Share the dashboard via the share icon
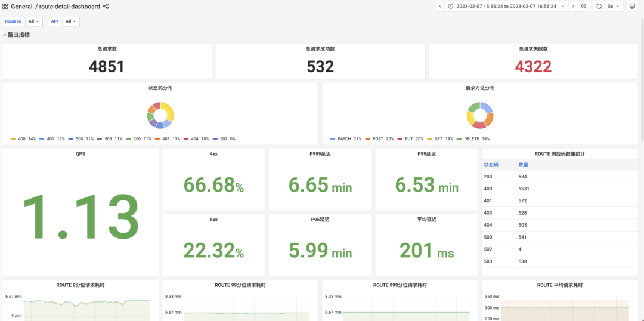Viewport: 644px width, 321px height. [106, 7]
